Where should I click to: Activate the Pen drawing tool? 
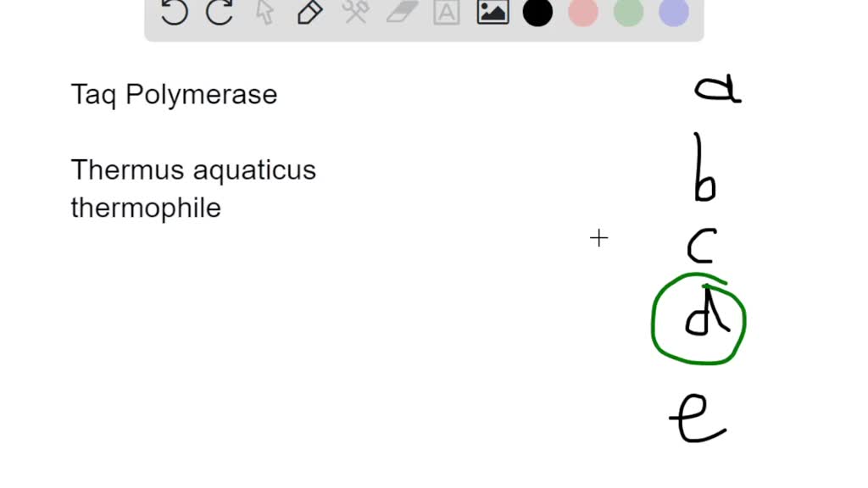309,14
